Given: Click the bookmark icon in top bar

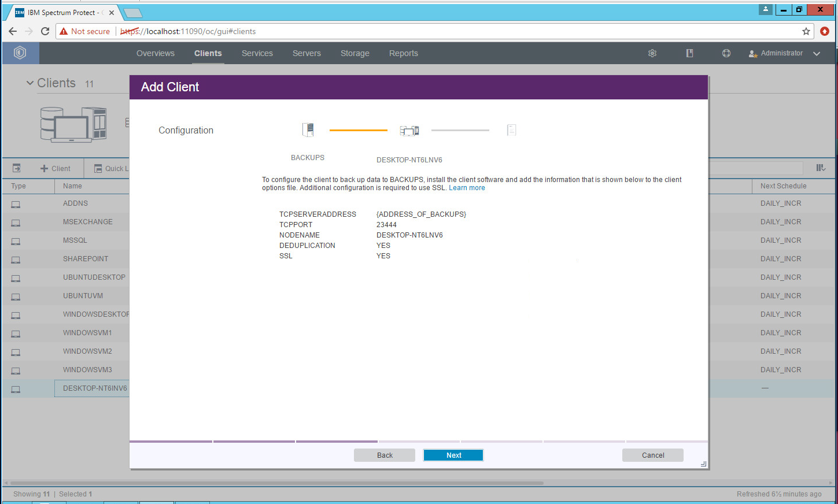Looking at the screenshot, I should pyautogui.click(x=689, y=53).
